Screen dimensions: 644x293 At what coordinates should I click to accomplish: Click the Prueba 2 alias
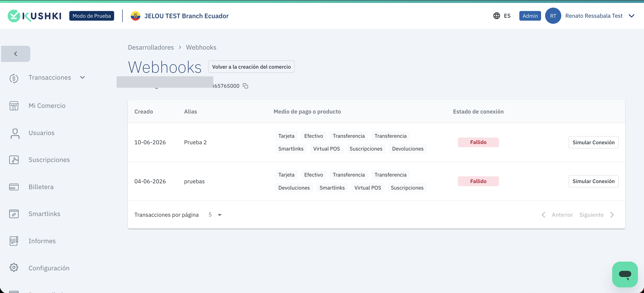[195, 142]
